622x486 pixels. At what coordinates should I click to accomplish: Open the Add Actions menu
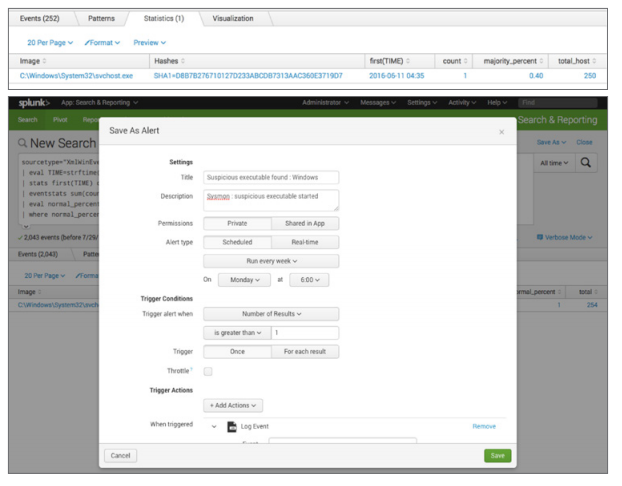pos(235,405)
